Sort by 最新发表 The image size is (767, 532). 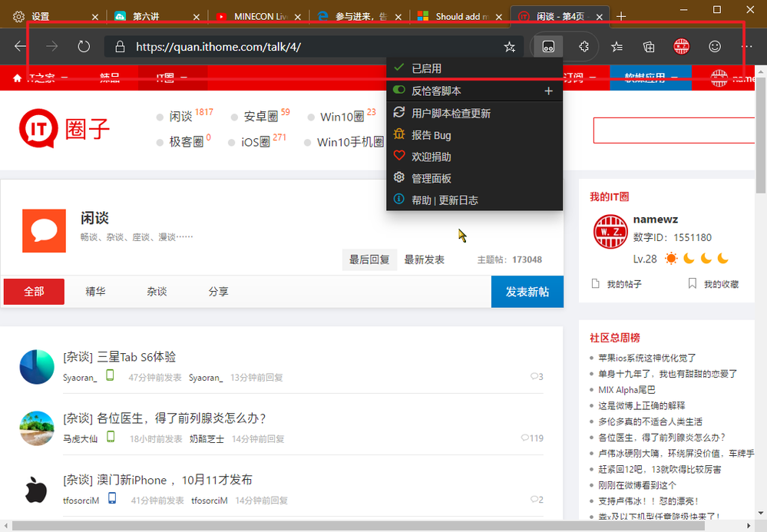click(x=424, y=259)
